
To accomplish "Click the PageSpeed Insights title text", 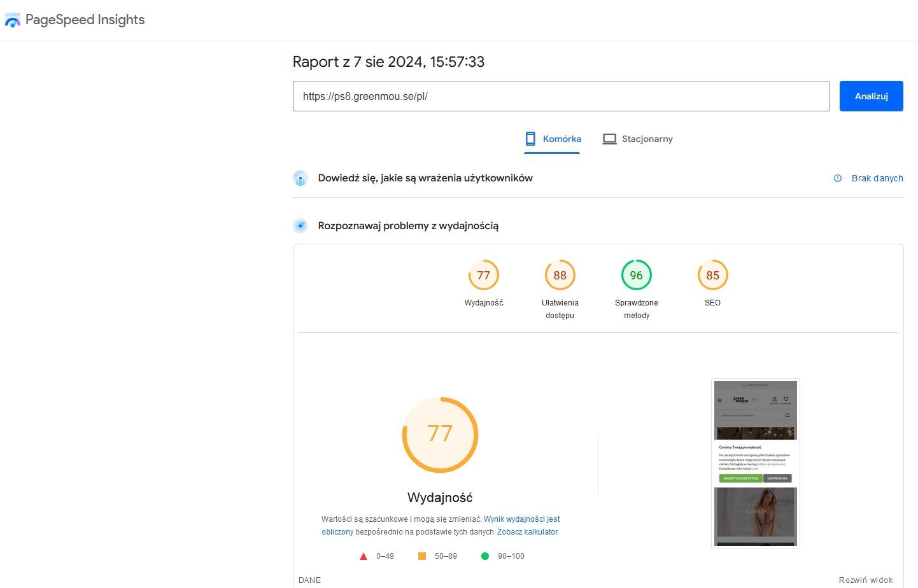I will tap(85, 20).
